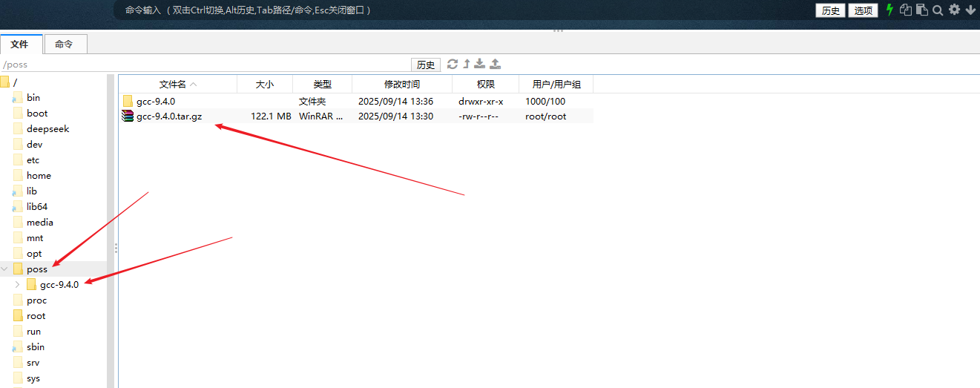Click the -rw-r--r-- permission cell
The width and height of the screenshot is (980, 388).
pos(479,116)
